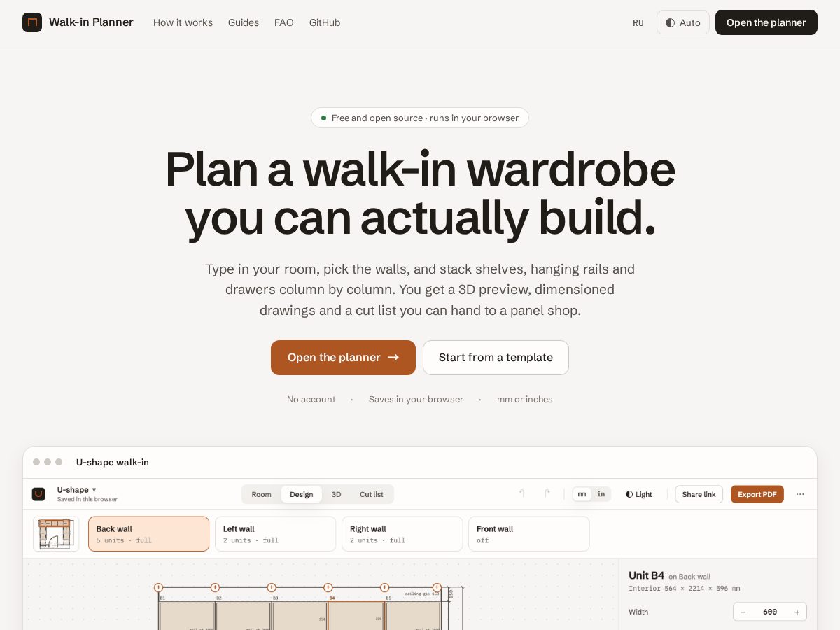Click the planner app logo in preview toolbar
The height and width of the screenshot is (630, 840).
(38, 494)
